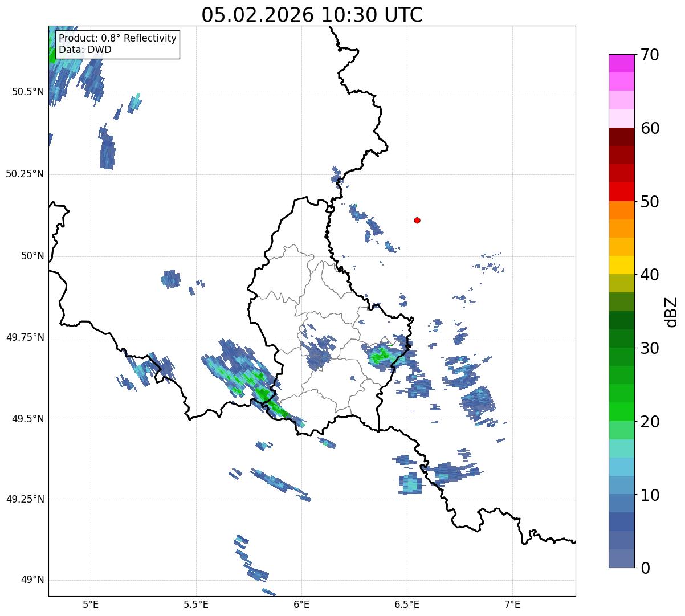Image resolution: width=685 pixels, height=616 pixels.
Task: Click the '6°E' longitude label
Action: click(x=301, y=604)
